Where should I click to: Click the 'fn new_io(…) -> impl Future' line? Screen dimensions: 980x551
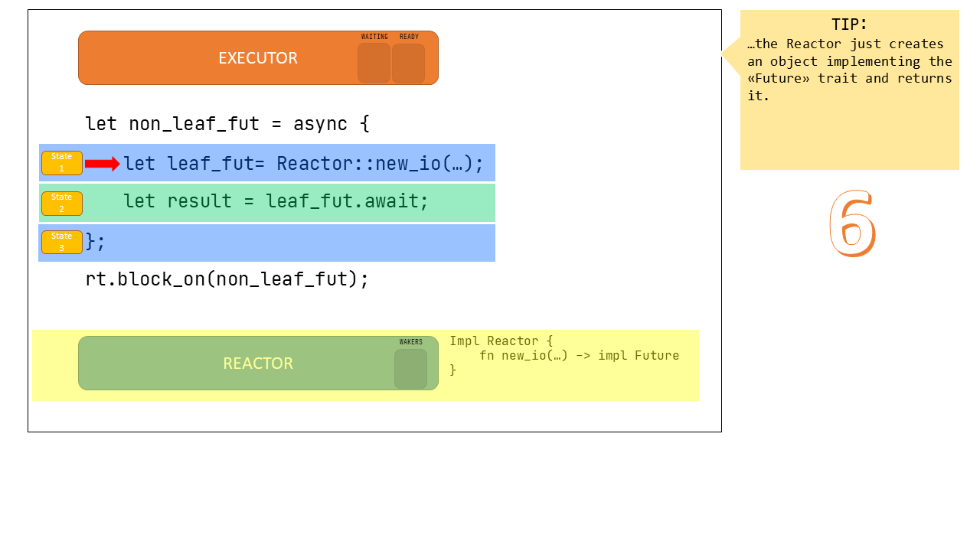coord(579,356)
